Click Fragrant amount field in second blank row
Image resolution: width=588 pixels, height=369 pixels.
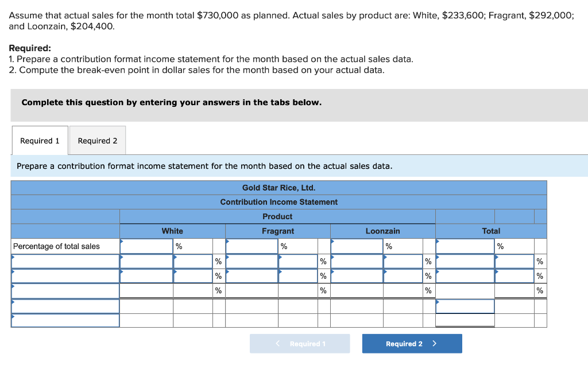252,276
